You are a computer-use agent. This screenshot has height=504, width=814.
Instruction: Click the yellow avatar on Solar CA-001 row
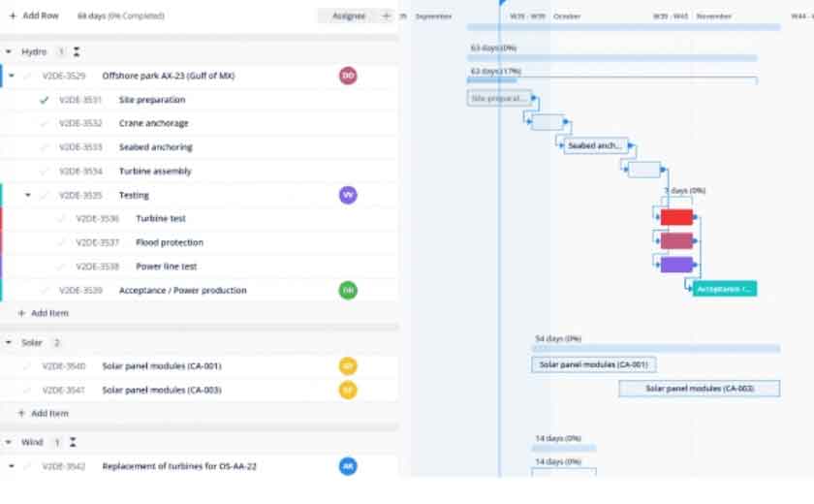[348, 366]
